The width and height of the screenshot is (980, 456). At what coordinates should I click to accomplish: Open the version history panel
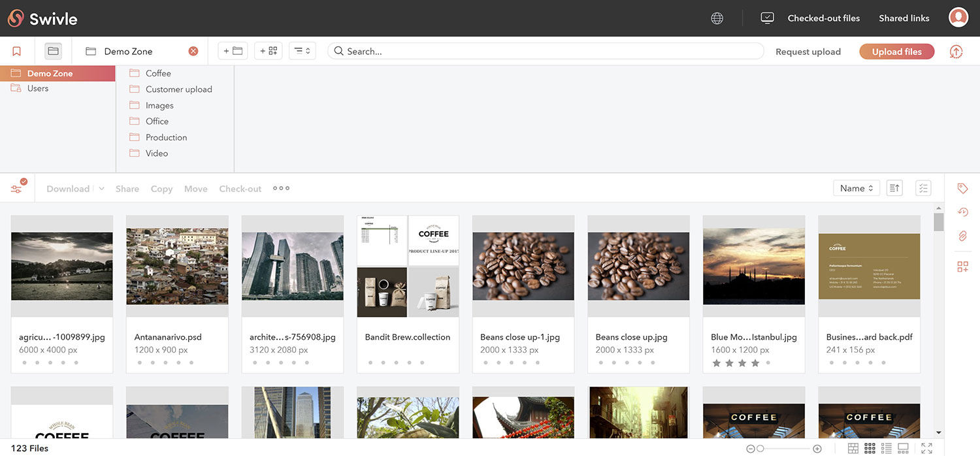[962, 212]
